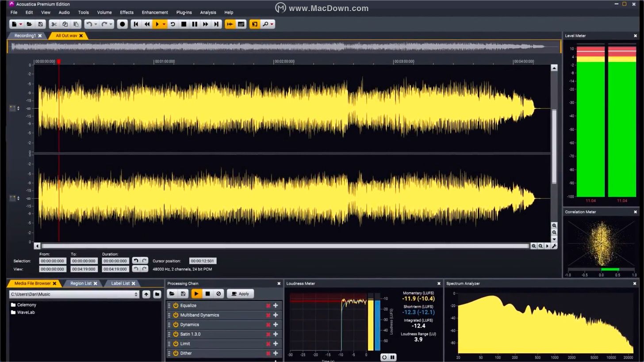Open the Effects menu
This screenshot has width=644, height=362.
click(x=126, y=12)
